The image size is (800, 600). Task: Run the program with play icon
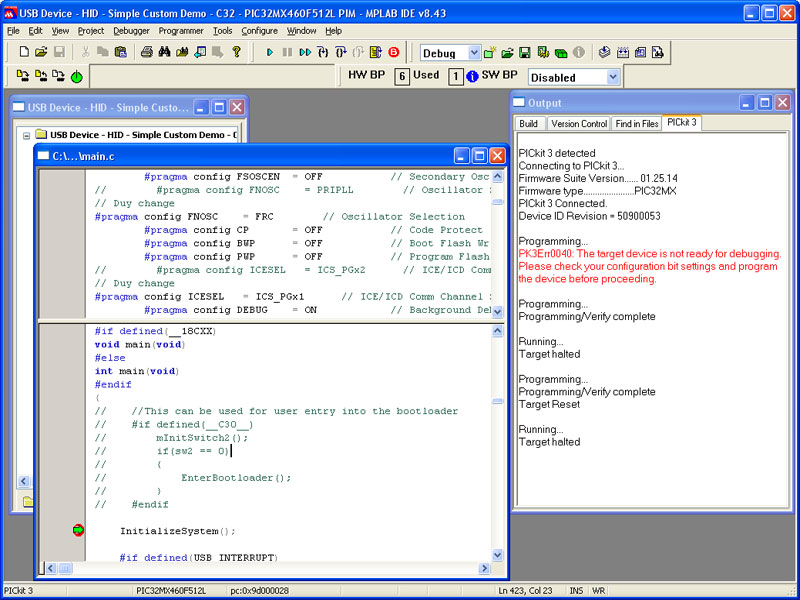coord(270,52)
